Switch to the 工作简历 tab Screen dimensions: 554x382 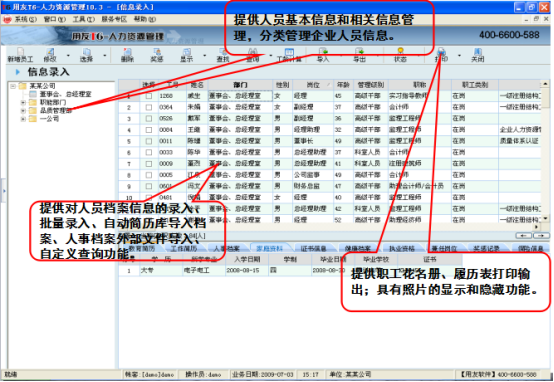(x=184, y=248)
